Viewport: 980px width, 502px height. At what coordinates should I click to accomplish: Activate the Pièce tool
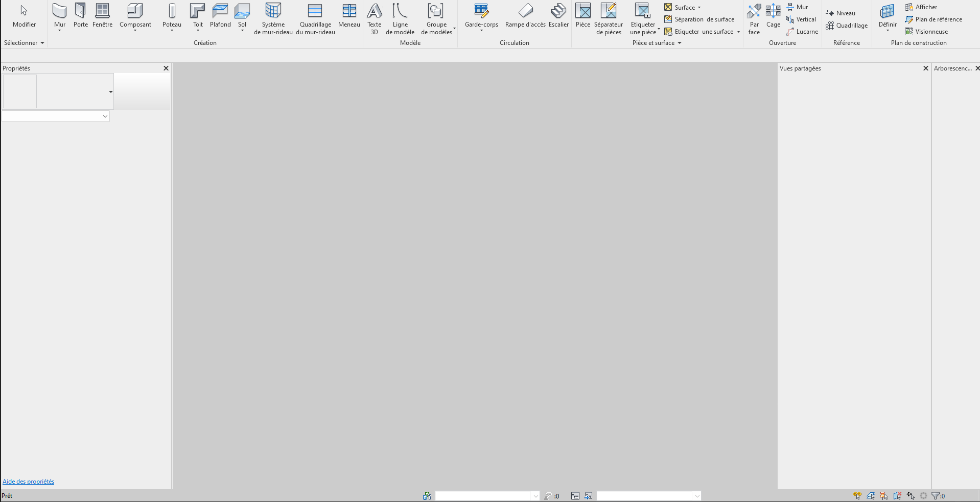pyautogui.click(x=582, y=15)
